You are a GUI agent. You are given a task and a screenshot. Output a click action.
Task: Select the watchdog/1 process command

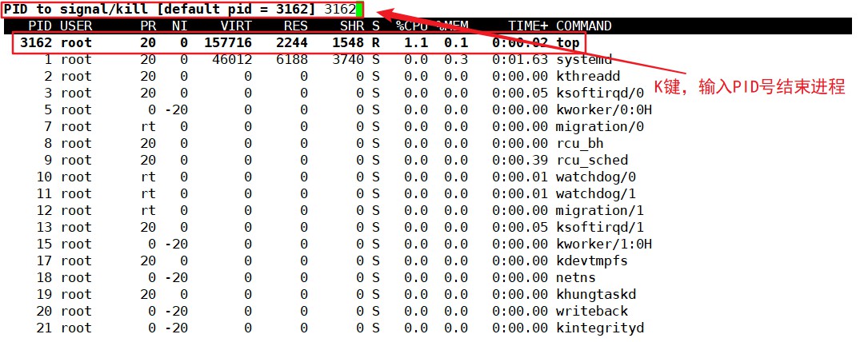(x=596, y=194)
